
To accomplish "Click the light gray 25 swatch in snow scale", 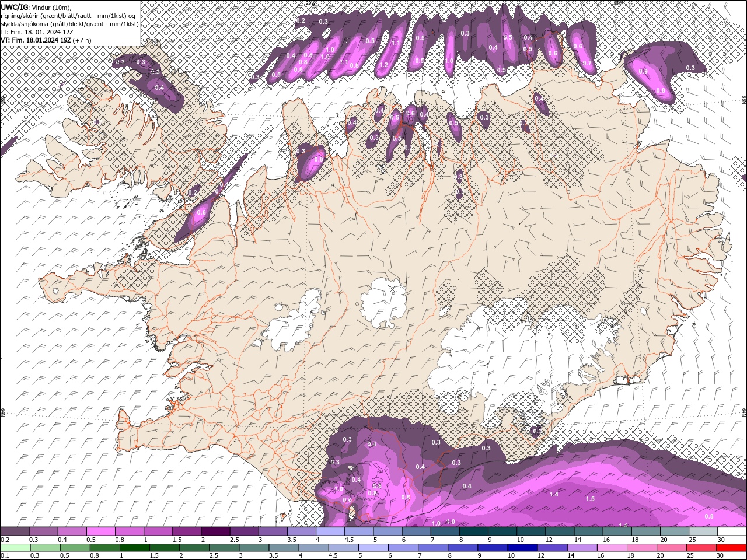I will 703,531.
